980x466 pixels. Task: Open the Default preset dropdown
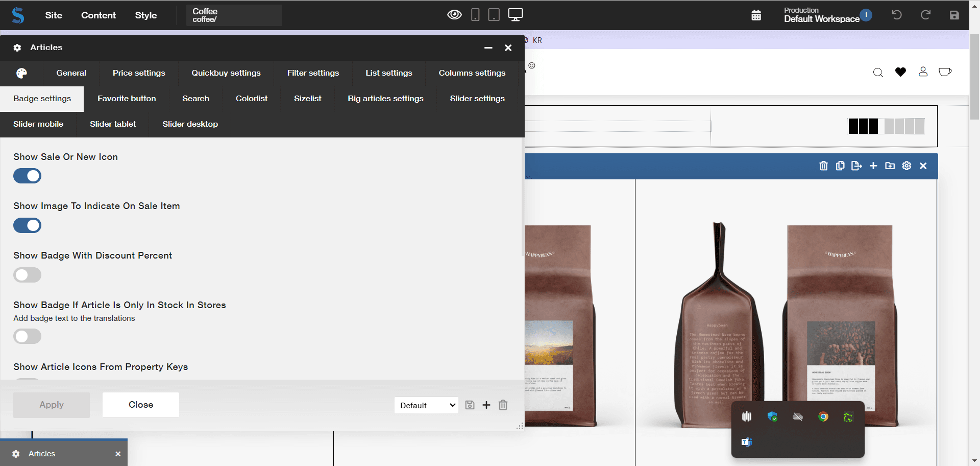[426, 405]
